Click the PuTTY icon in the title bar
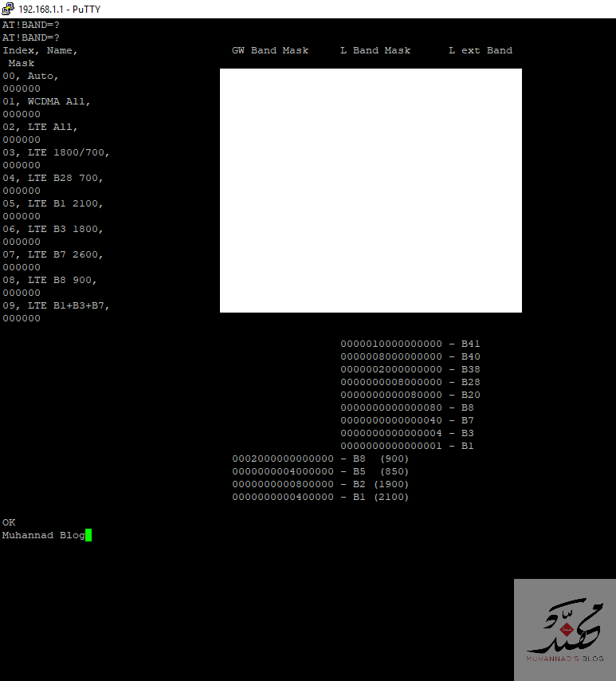 (8, 9)
